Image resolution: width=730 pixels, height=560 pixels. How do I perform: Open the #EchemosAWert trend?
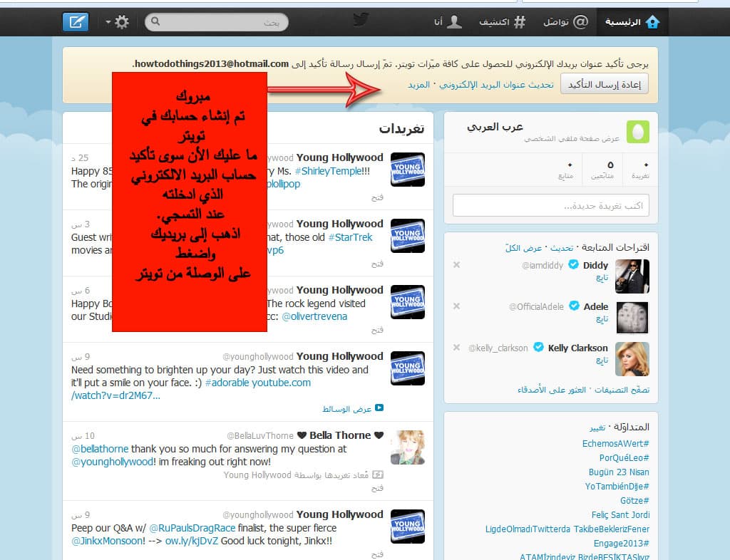pyautogui.click(x=615, y=444)
